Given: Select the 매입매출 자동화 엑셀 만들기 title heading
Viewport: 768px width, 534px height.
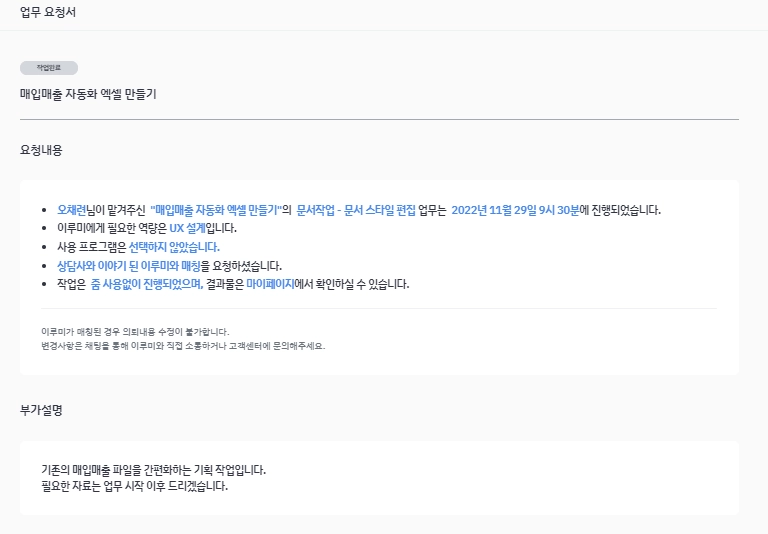Looking at the screenshot, I should coord(88,94).
